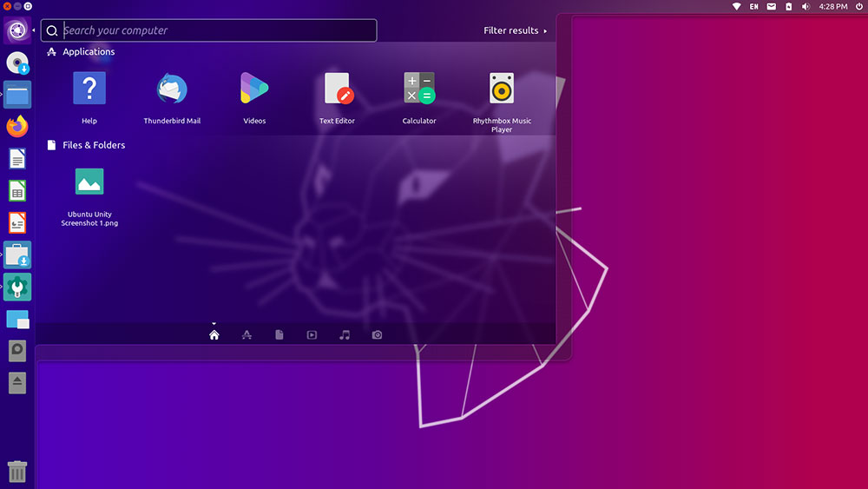Open the power session menu

[859, 7]
